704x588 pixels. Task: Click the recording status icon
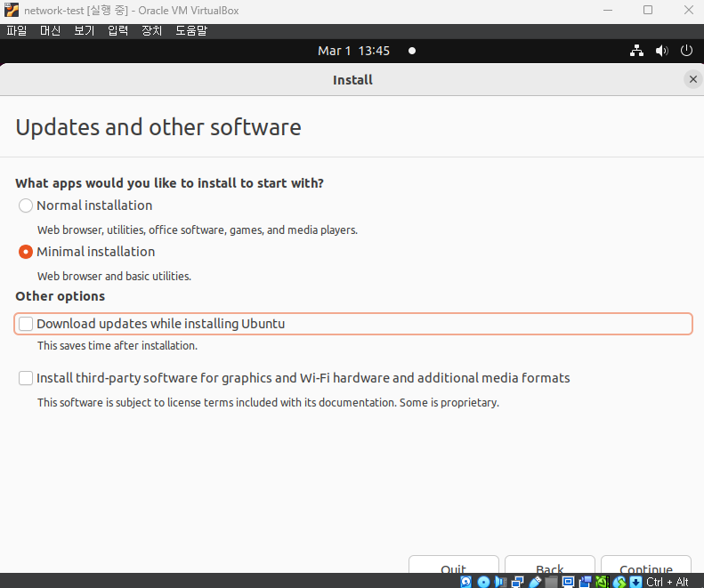(x=586, y=582)
